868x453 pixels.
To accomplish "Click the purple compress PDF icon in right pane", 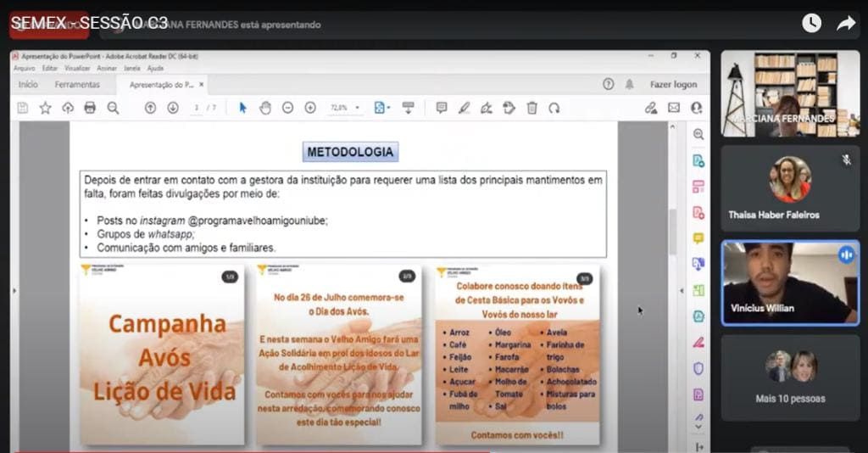I will pos(698,394).
